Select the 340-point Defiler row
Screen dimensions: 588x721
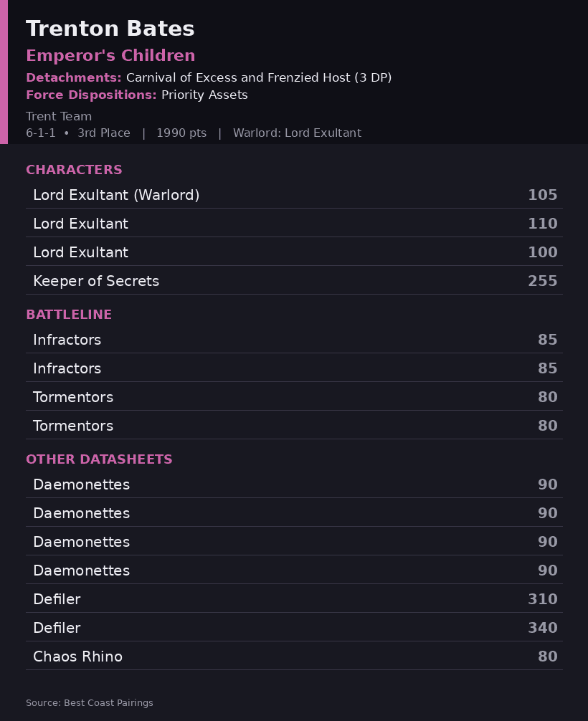295,627
